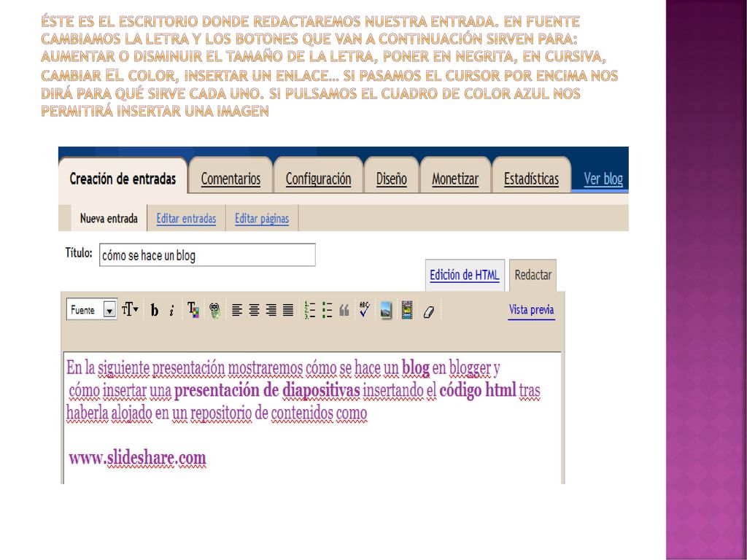Image resolution: width=747 pixels, height=560 pixels.
Task: Justify the text fully
Action: pos(288,311)
